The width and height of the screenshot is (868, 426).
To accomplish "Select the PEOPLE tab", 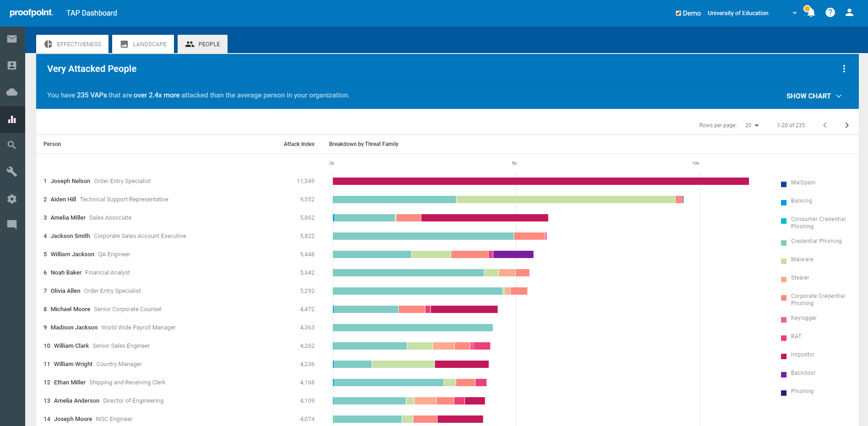I will [x=202, y=44].
